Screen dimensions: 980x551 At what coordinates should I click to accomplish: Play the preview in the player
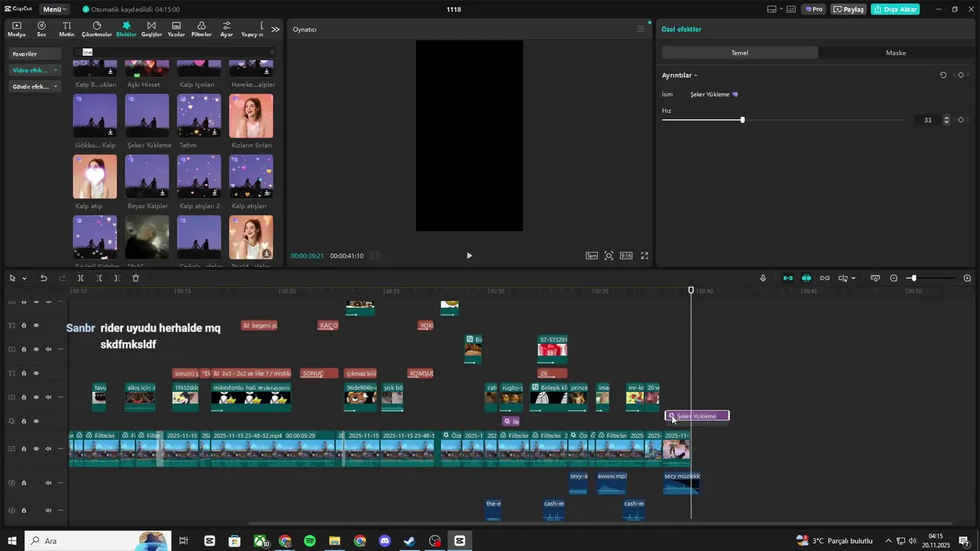(x=469, y=256)
